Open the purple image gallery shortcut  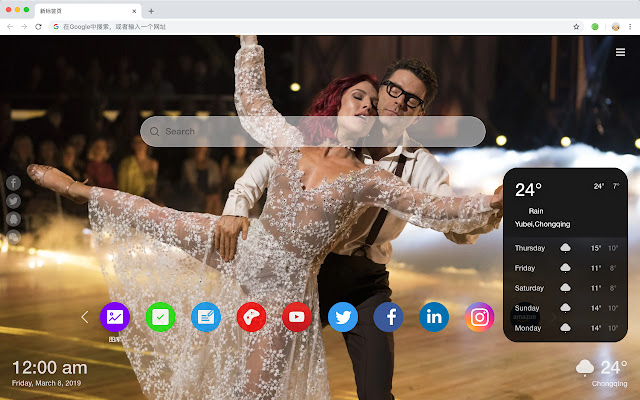click(x=115, y=317)
